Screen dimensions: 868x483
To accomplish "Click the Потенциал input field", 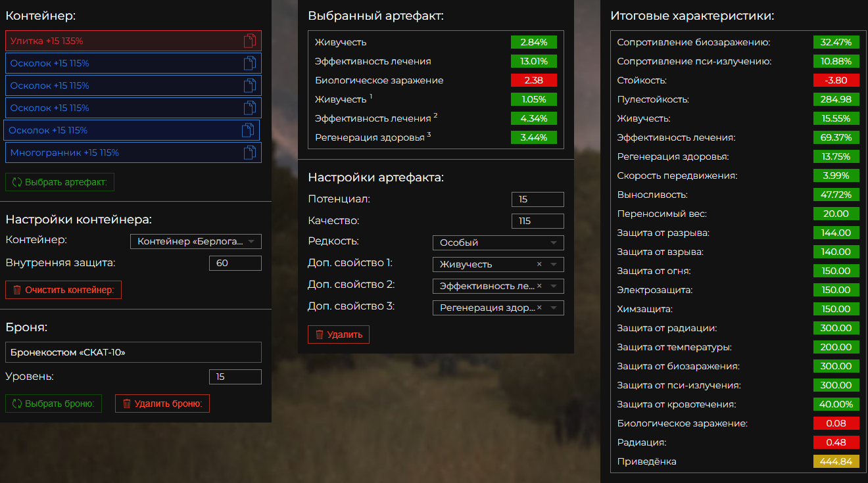I will coord(537,199).
